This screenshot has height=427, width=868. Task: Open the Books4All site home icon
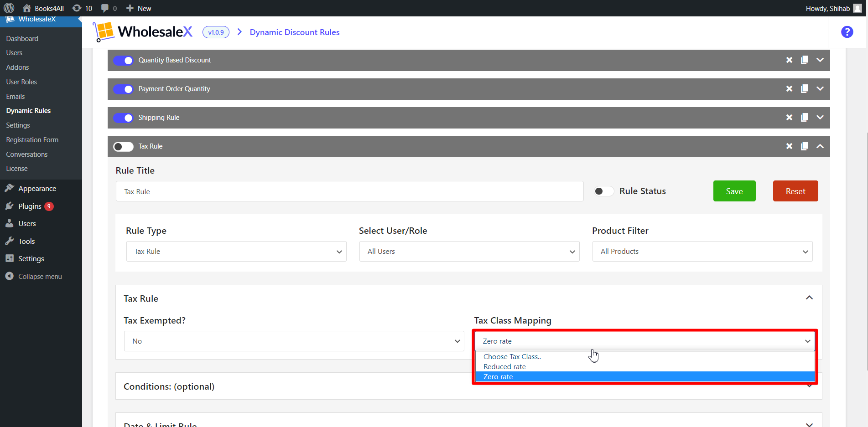27,8
